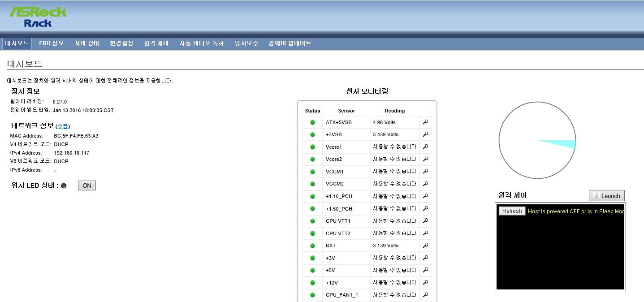Launch the remote control console
This screenshot has width=644, height=302.
[x=606, y=196]
